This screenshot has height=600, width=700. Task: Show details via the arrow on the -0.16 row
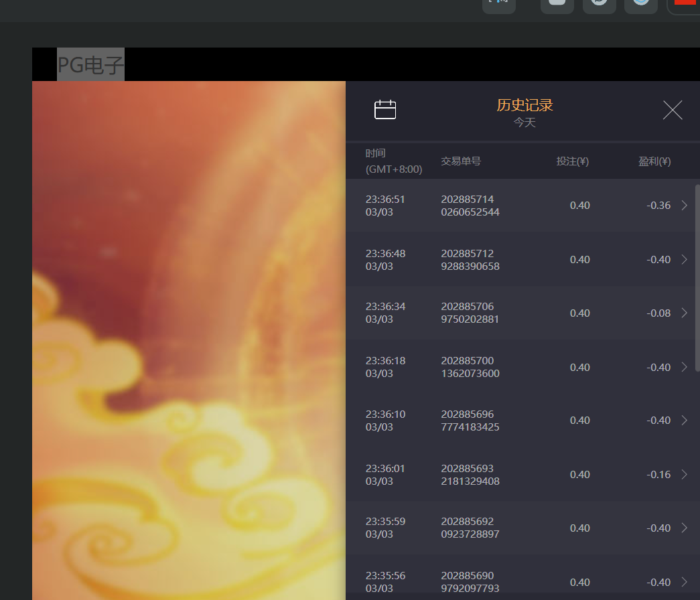pyautogui.click(x=684, y=475)
